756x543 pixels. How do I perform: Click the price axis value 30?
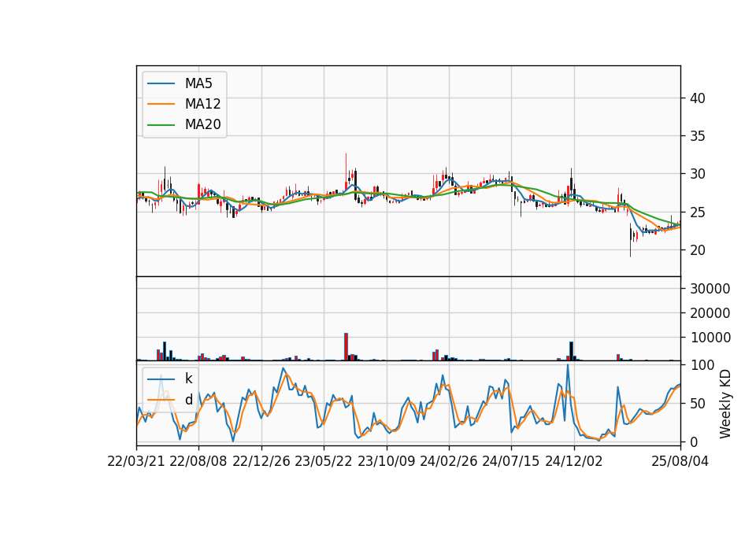[697, 175]
